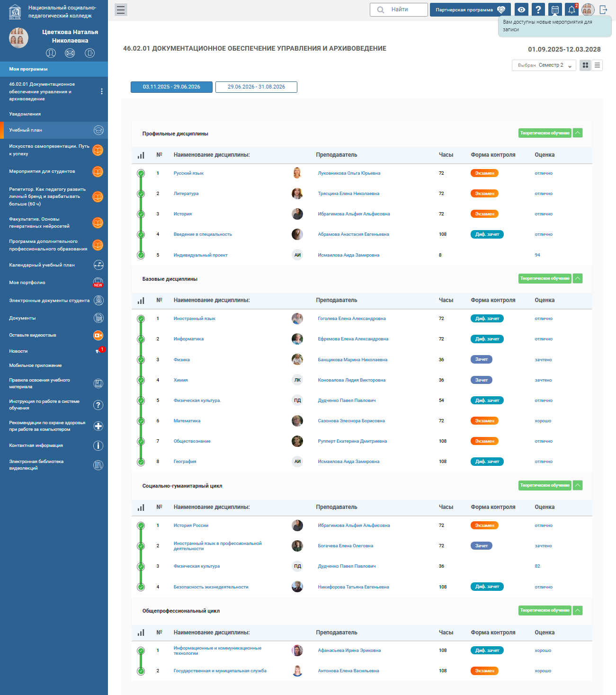Click the sort bars icon in Базовые дисциплины
Image resolution: width=616 pixels, height=695 pixels.
(x=141, y=301)
